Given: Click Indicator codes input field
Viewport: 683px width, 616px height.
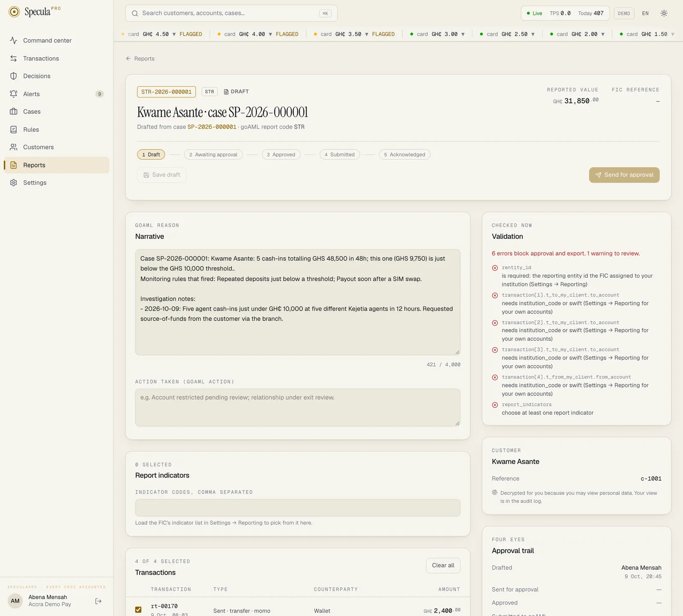Looking at the screenshot, I should point(298,508).
